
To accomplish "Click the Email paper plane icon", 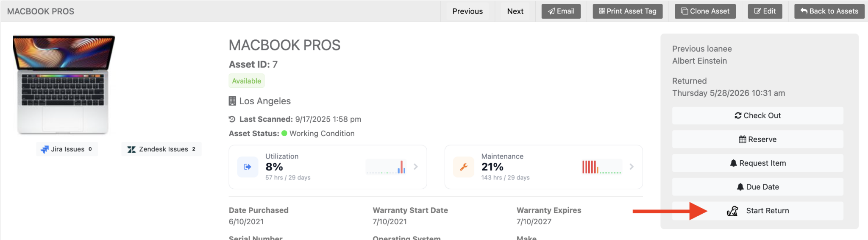I will (551, 11).
